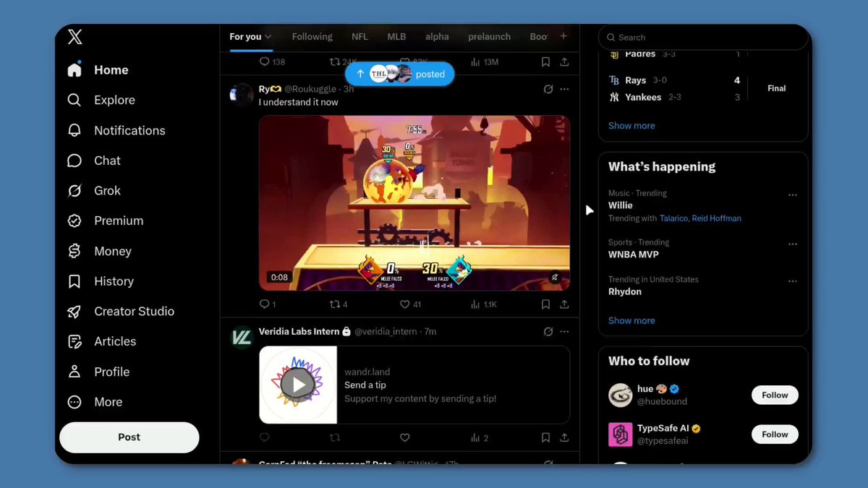Open Creator Studio in sidebar
Viewport: 868px width, 488px height.
120,312
